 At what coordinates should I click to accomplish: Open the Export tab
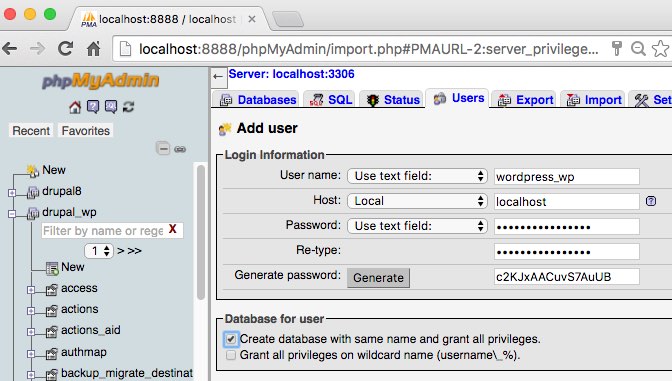click(x=524, y=99)
